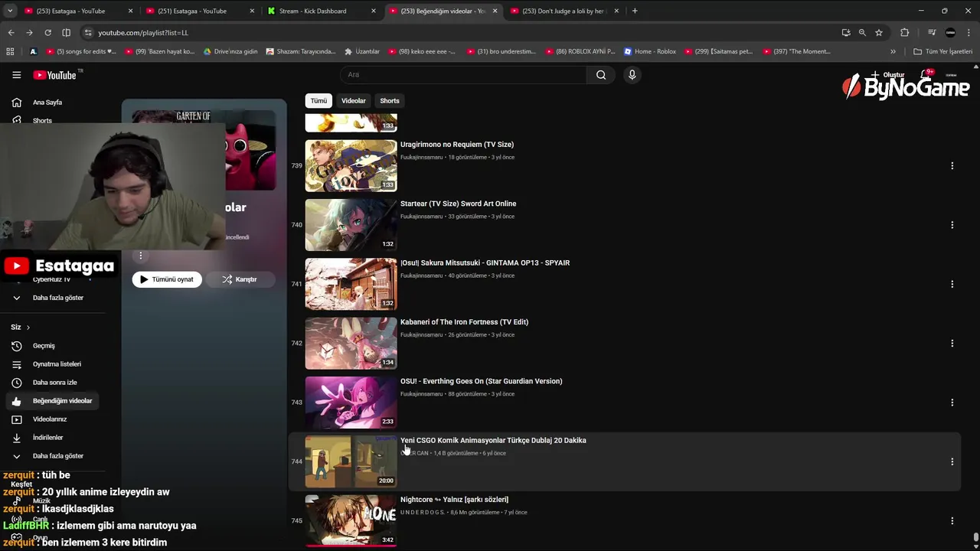
Task: Open Nightcore Yalnız thumbnail
Action: coord(351,520)
